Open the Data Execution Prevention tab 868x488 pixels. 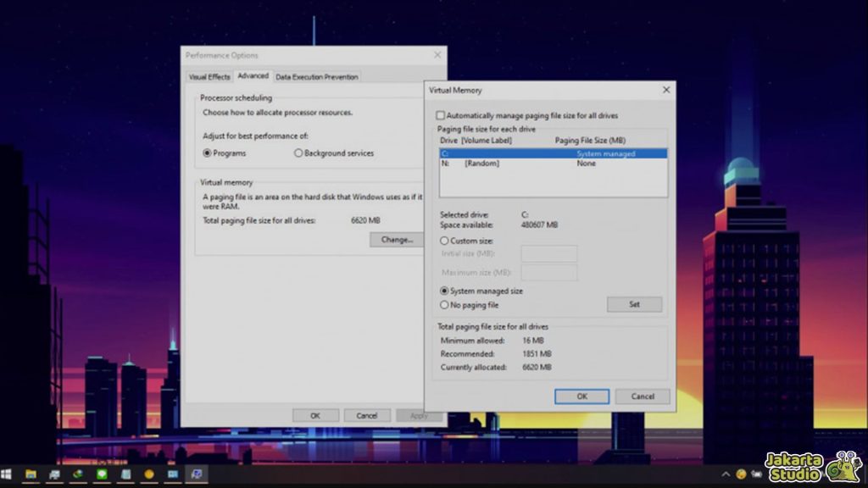point(317,76)
